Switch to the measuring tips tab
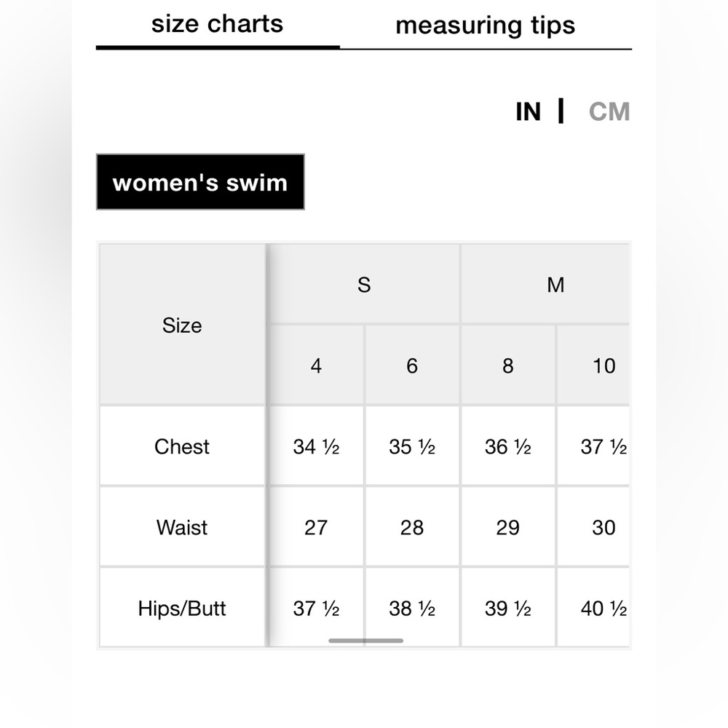This screenshot has width=728, height=728. [x=485, y=25]
